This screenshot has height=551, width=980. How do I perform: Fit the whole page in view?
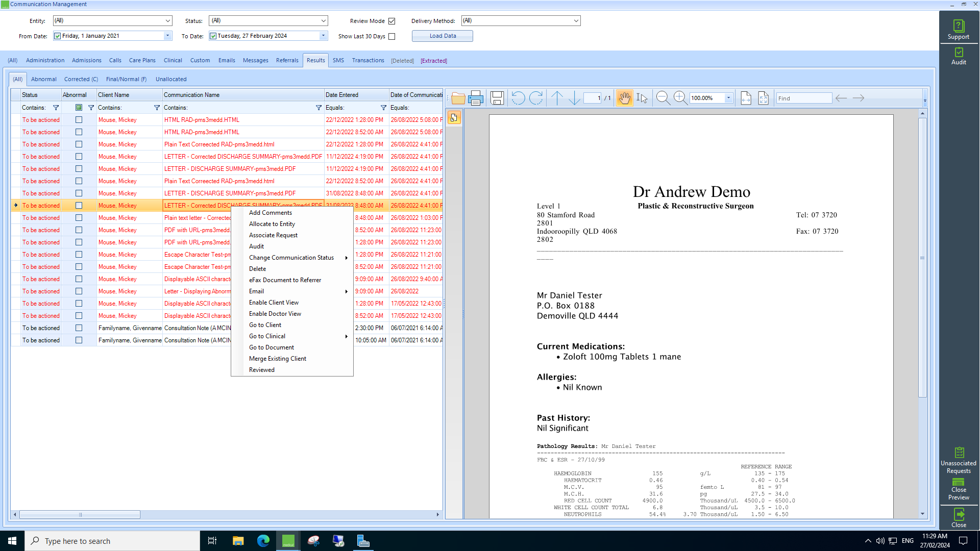pyautogui.click(x=763, y=98)
